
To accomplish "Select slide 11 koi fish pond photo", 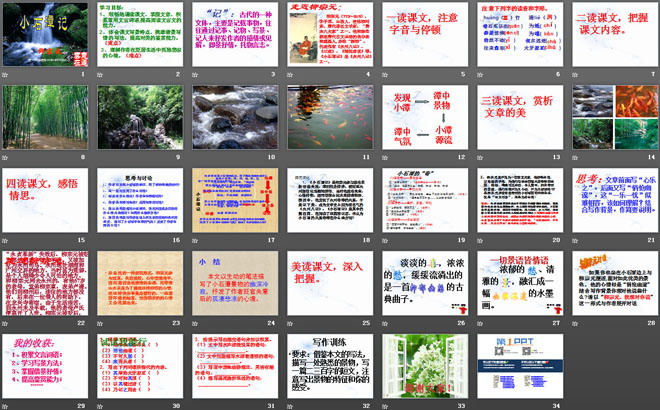I will tap(330, 117).
